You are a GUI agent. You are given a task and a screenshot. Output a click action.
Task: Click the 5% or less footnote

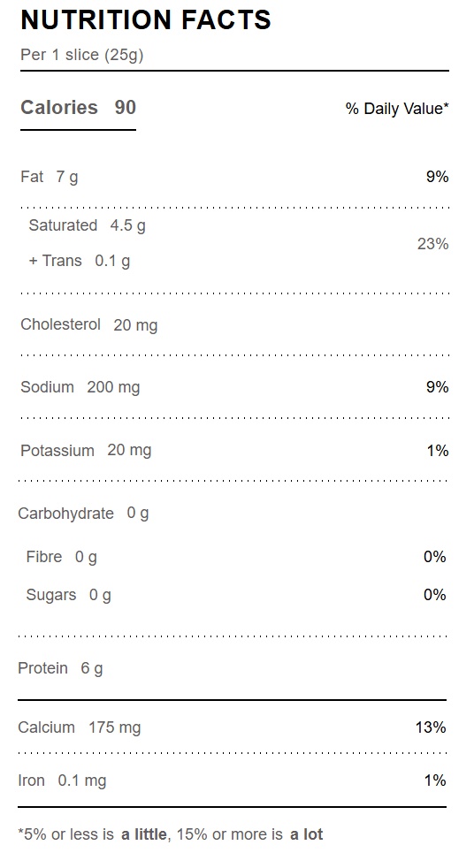(x=171, y=834)
